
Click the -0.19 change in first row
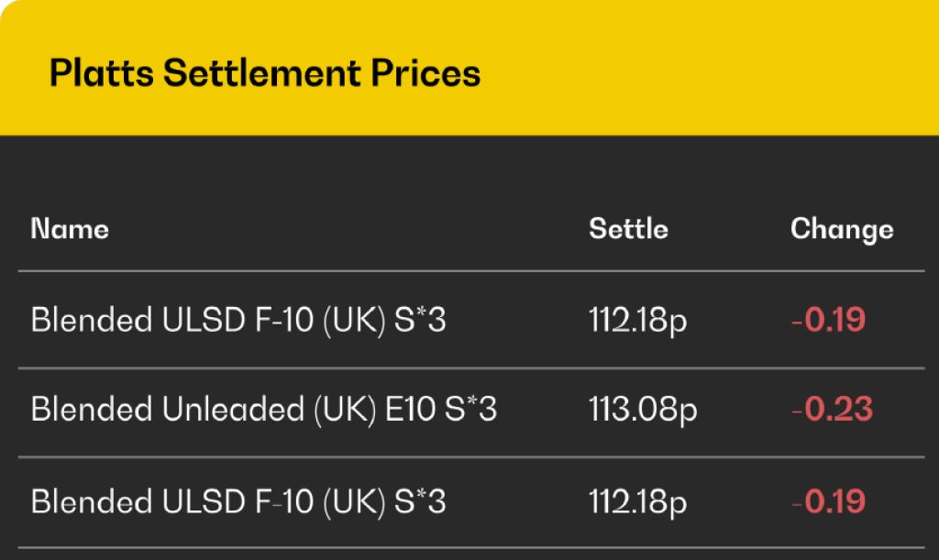(828, 320)
